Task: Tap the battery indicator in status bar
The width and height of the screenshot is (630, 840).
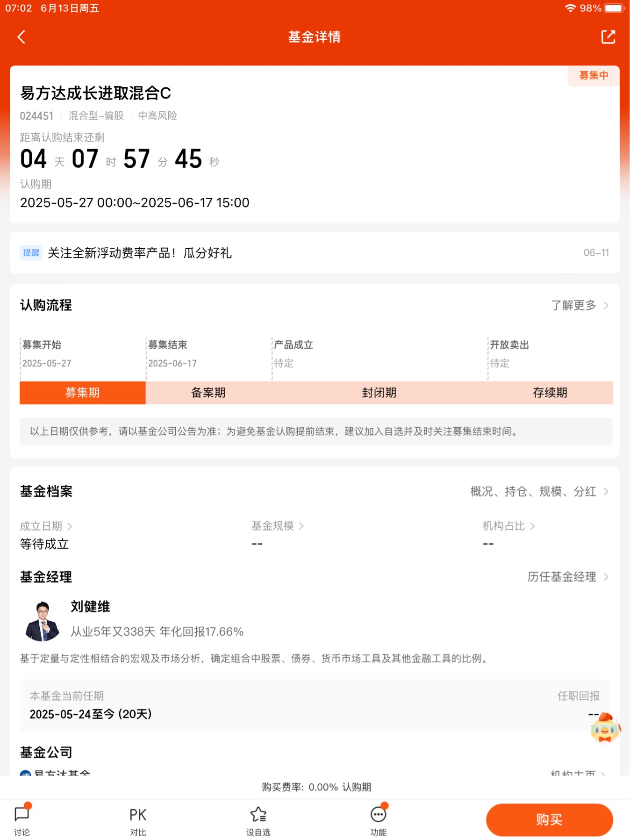Action: [x=615, y=8]
